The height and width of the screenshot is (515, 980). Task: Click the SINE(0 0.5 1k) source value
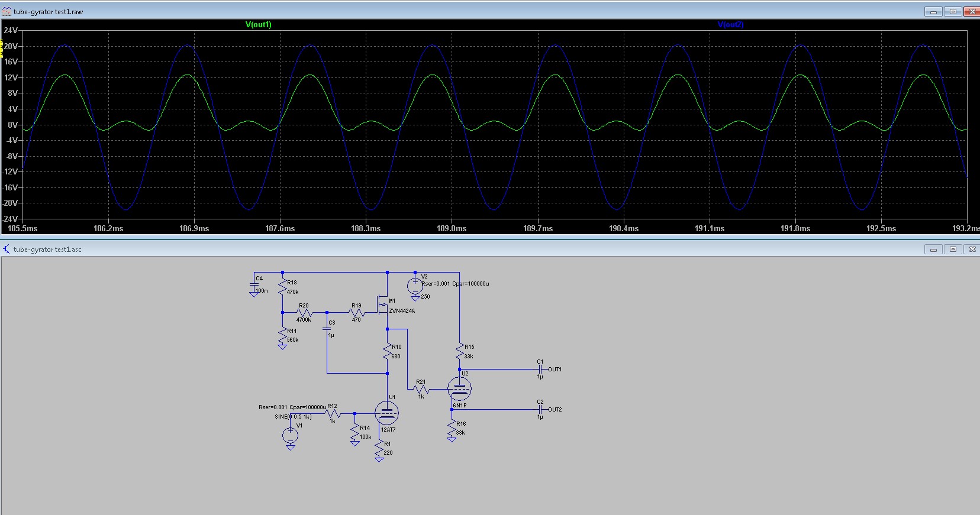pos(293,417)
